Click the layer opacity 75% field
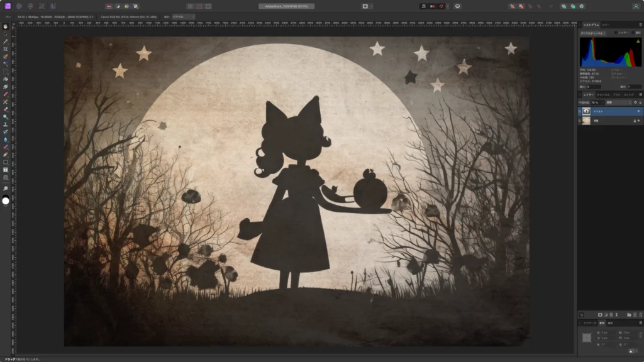 (595, 102)
